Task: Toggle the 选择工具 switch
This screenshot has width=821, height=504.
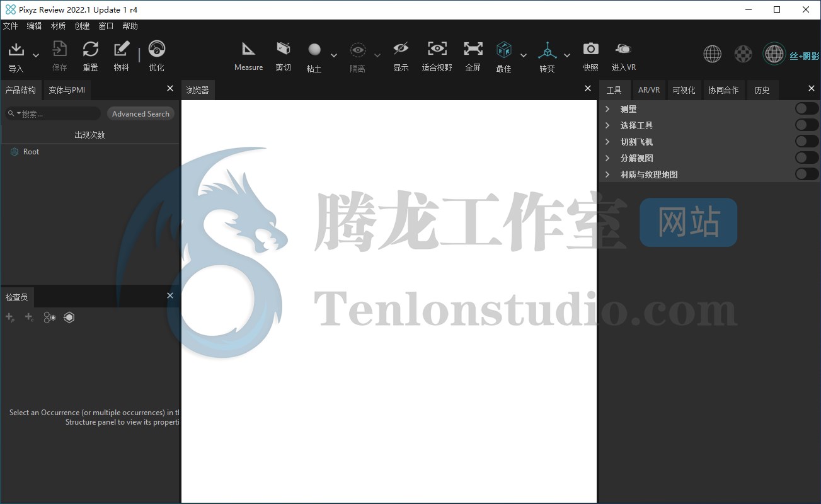Action: coord(807,125)
